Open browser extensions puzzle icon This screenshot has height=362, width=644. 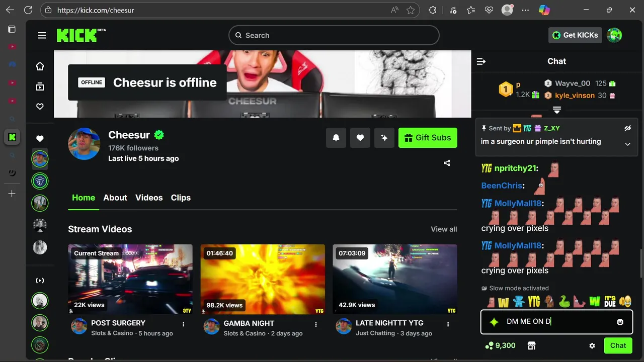(x=432, y=10)
